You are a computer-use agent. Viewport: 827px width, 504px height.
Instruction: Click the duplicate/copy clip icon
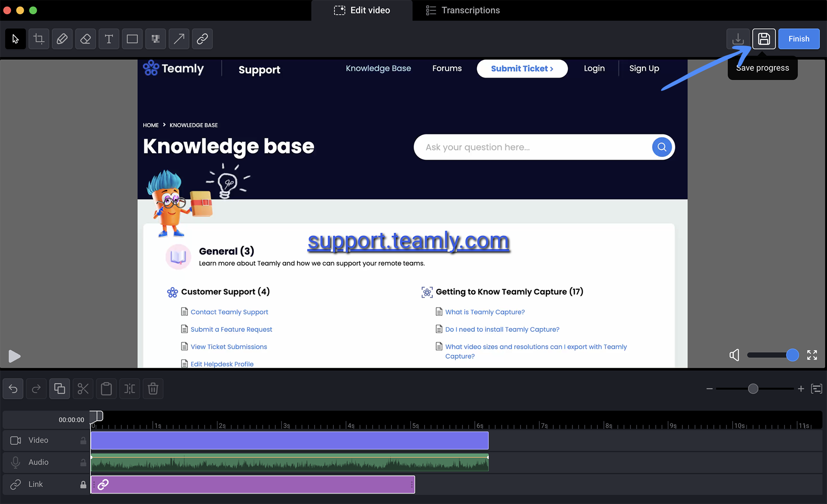(x=59, y=389)
